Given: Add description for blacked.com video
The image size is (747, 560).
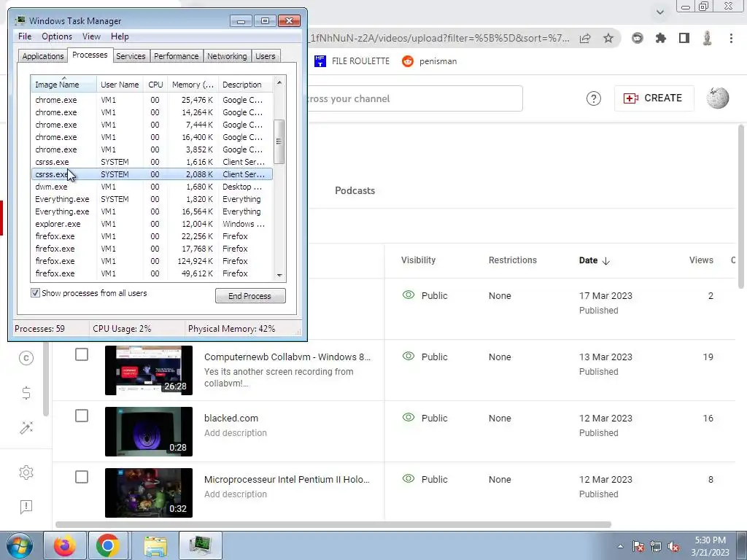Looking at the screenshot, I should pos(236,433).
